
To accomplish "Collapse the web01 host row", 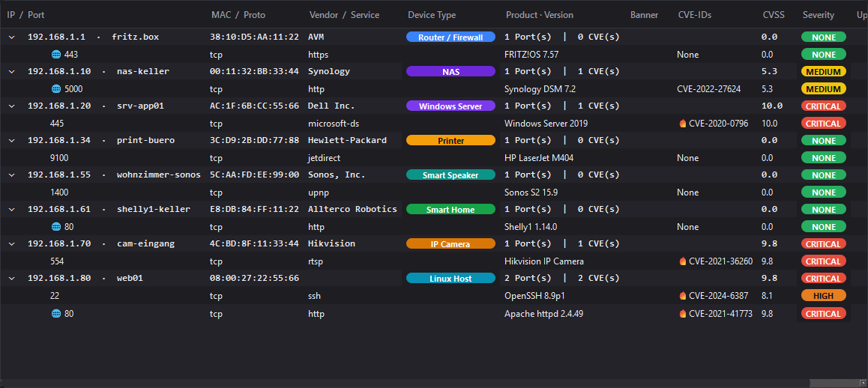I will [11, 278].
